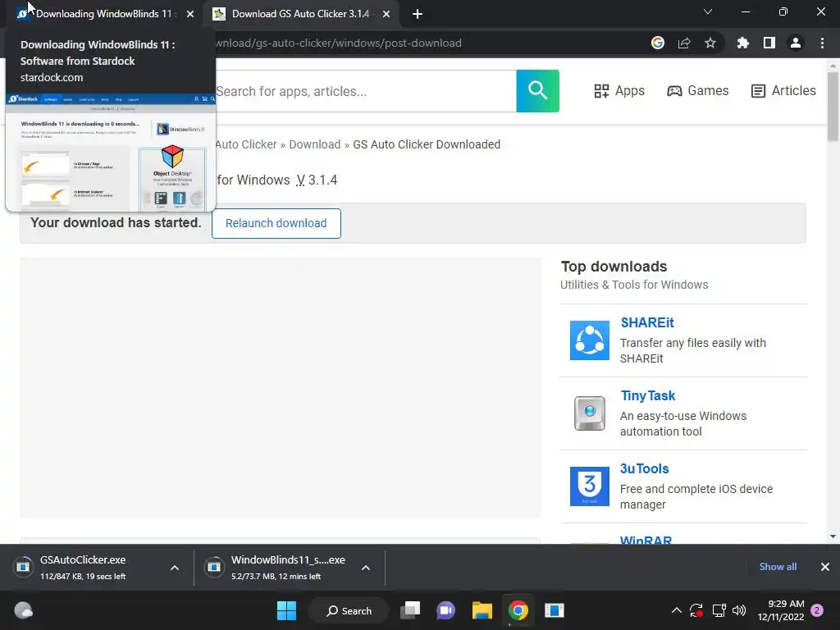Open the Games menu
The image size is (840, 630).
(697, 90)
